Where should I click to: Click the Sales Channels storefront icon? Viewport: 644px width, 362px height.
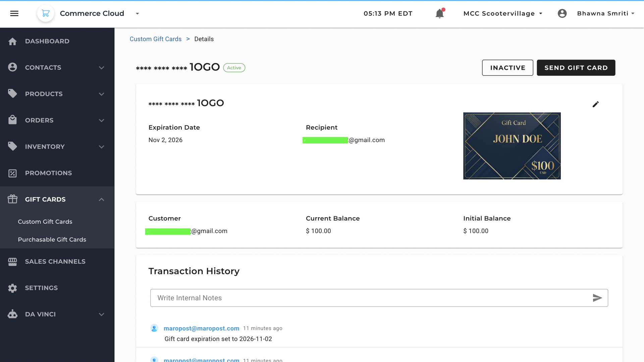[x=12, y=262]
